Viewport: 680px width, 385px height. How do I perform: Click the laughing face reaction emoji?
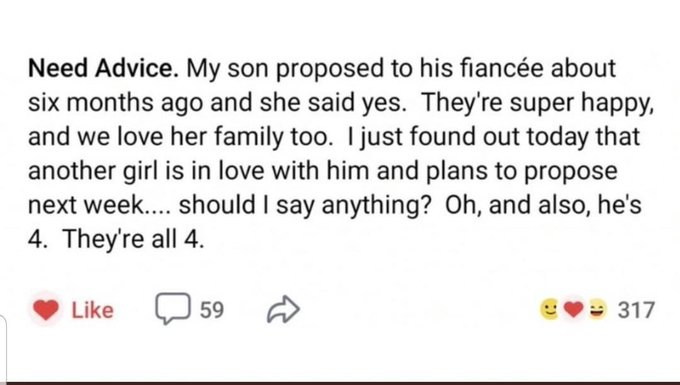pos(597,310)
